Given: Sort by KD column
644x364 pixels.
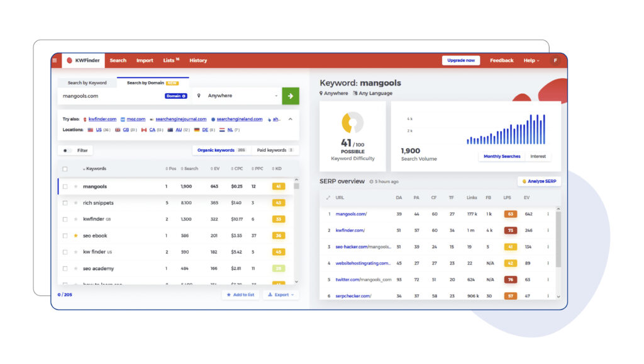Looking at the screenshot, I should coord(277,169).
